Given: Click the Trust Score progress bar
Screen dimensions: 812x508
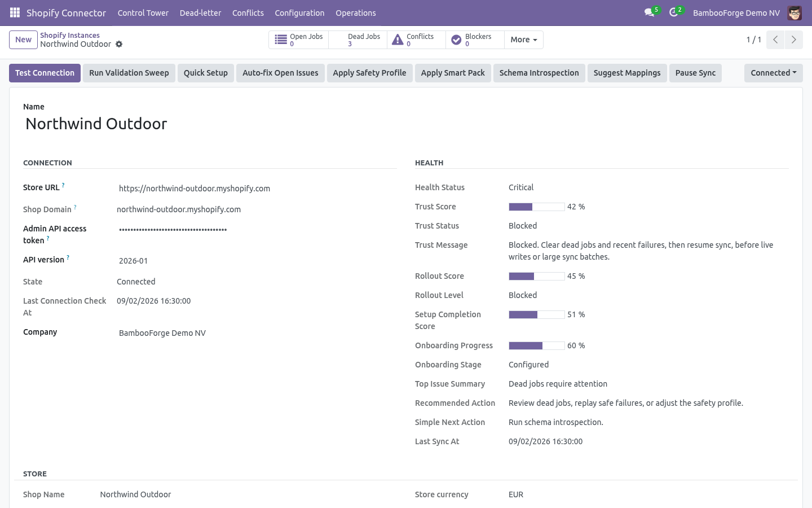Looking at the screenshot, I should click(536, 207).
